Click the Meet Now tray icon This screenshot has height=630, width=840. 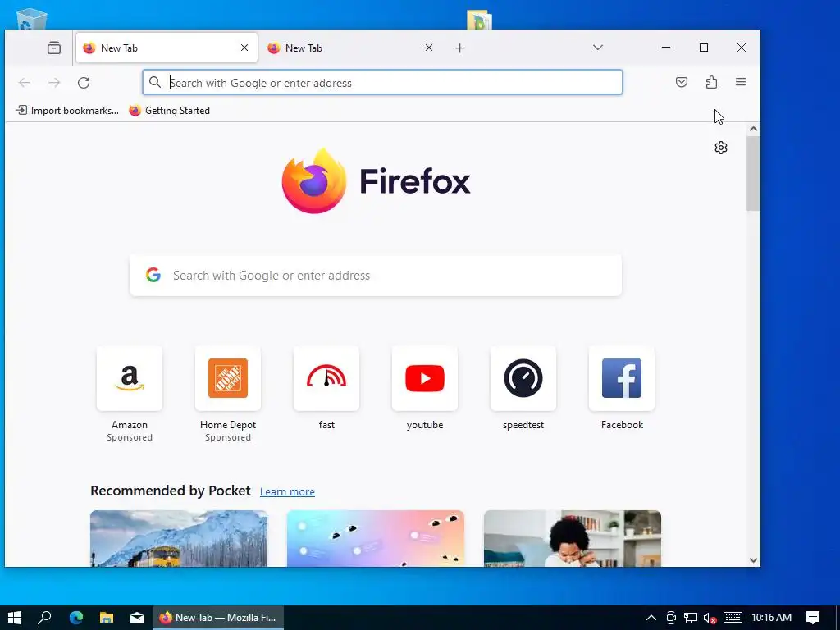pos(671,618)
